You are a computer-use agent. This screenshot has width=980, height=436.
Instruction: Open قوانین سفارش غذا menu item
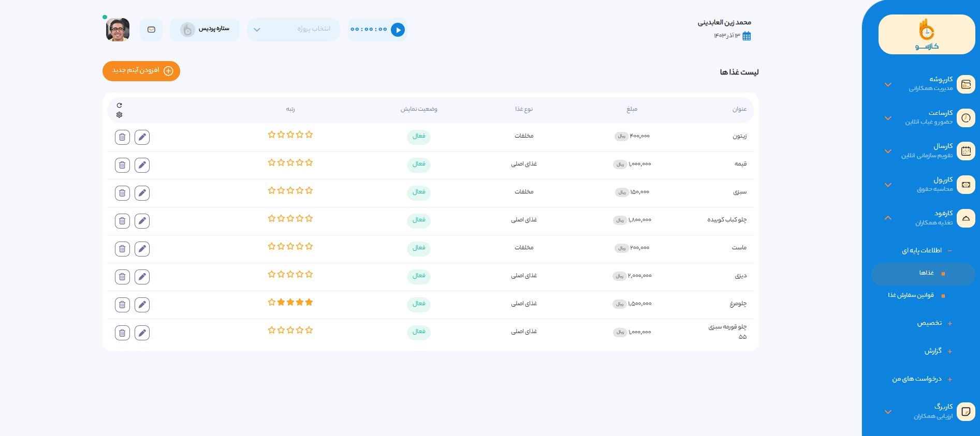pos(911,295)
